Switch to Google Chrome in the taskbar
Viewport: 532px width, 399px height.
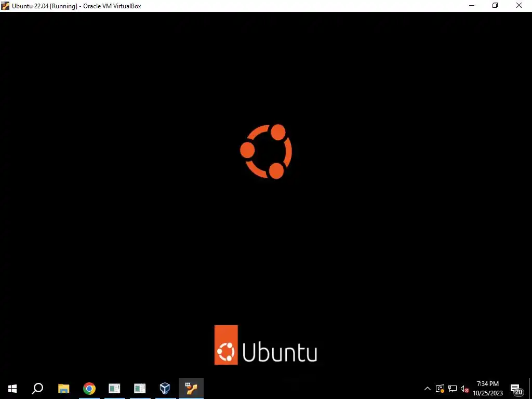coord(89,389)
